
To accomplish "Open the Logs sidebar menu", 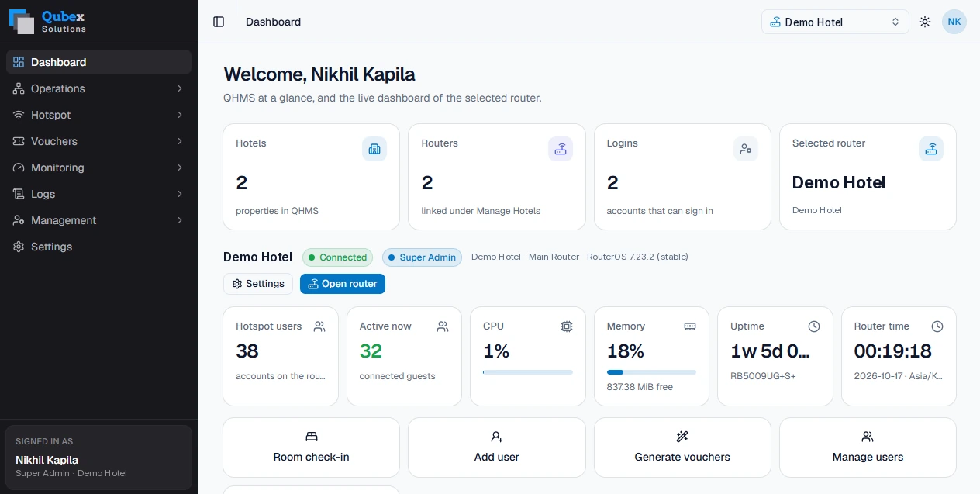I will coord(98,194).
